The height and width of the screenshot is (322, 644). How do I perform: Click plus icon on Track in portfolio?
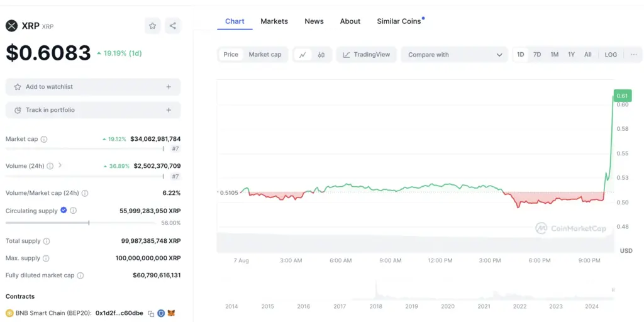click(x=169, y=110)
